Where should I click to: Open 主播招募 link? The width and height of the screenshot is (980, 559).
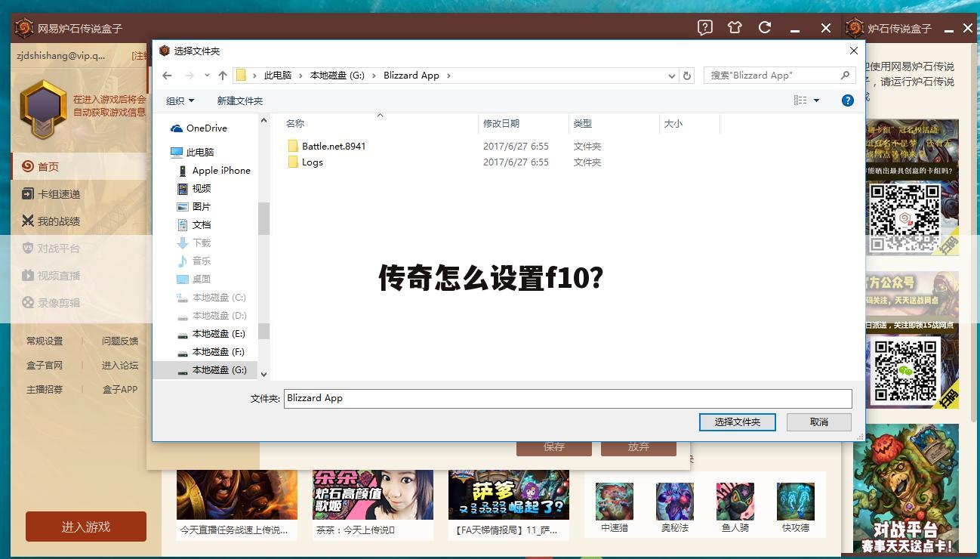[45, 390]
